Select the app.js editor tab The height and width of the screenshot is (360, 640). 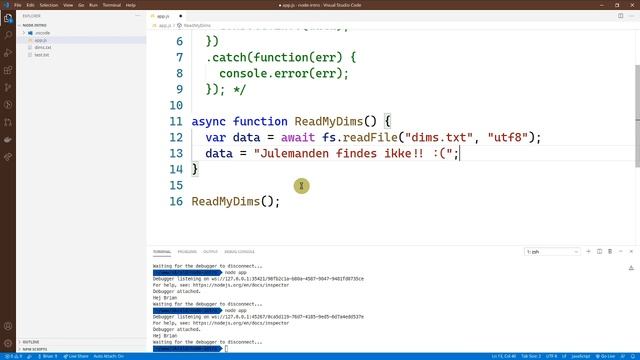[167, 16]
